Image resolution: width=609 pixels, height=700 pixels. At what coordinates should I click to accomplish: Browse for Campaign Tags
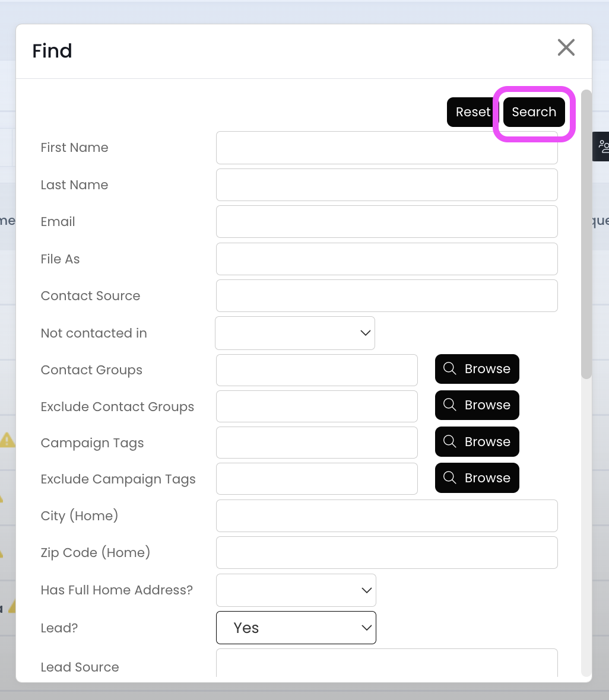[477, 442]
